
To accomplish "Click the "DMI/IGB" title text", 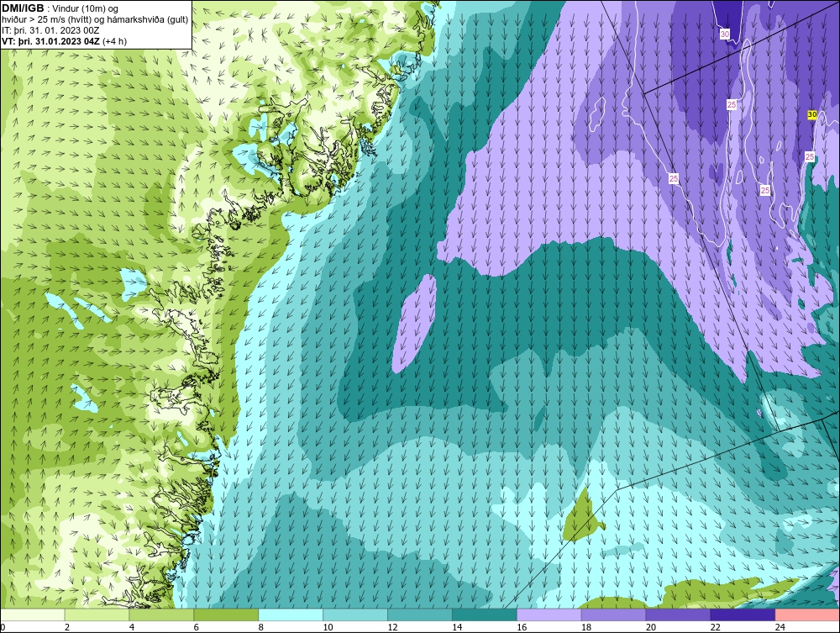I will (23, 8).
